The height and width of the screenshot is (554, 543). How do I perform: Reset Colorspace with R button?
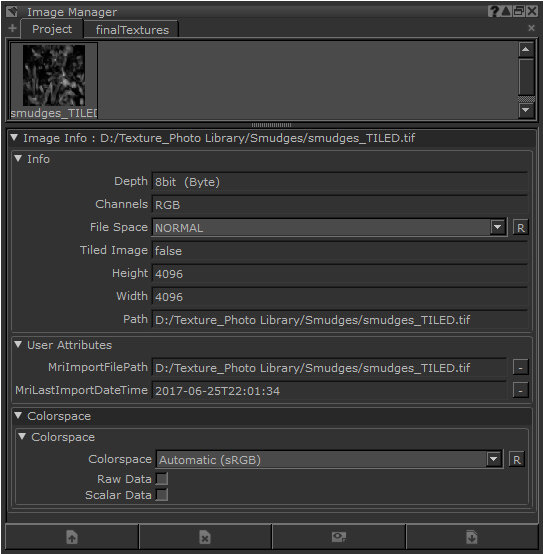[x=517, y=460]
